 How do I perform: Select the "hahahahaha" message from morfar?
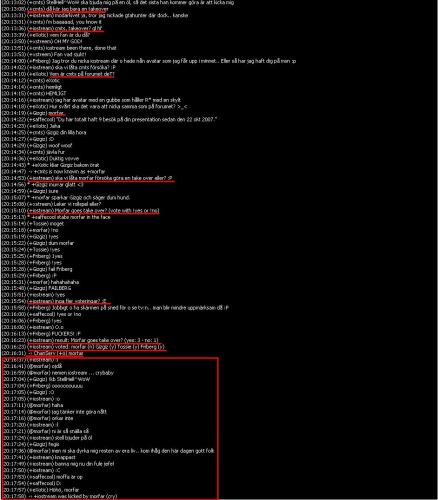click(40, 282)
